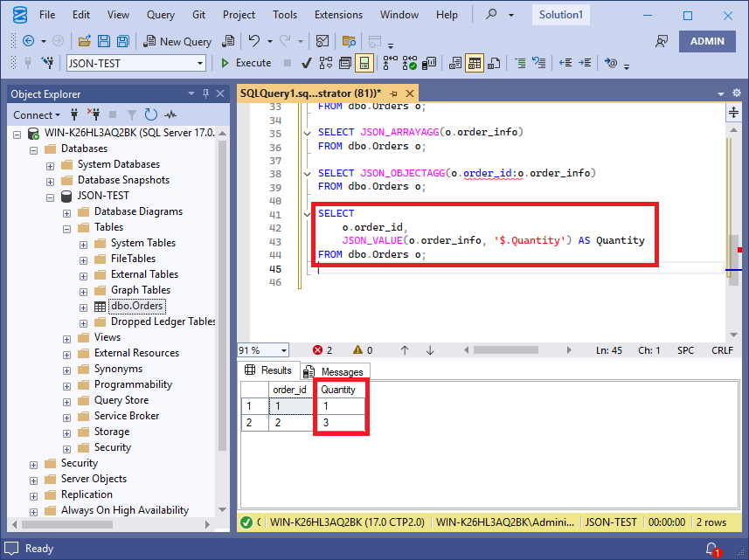Switch to the Results tab
Image resolution: width=749 pixels, height=560 pixels.
(269, 370)
